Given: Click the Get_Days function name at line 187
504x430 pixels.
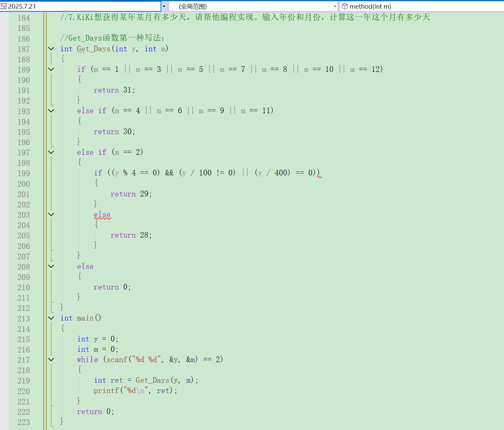Looking at the screenshot, I should point(94,49).
